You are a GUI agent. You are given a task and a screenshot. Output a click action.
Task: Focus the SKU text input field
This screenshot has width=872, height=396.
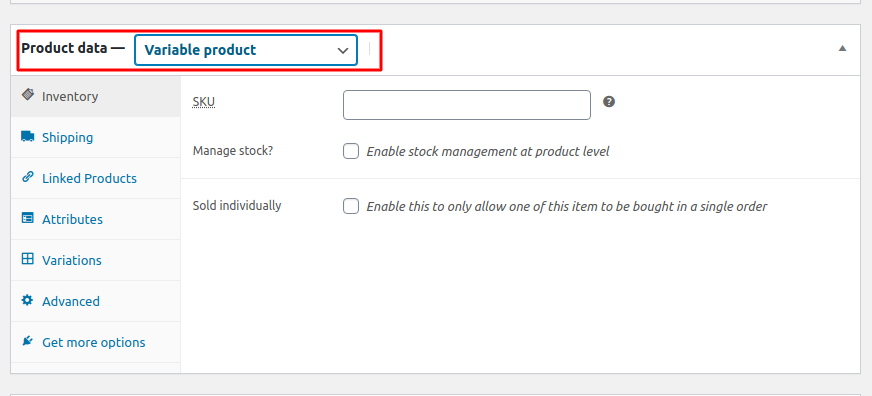pyautogui.click(x=467, y=105)
